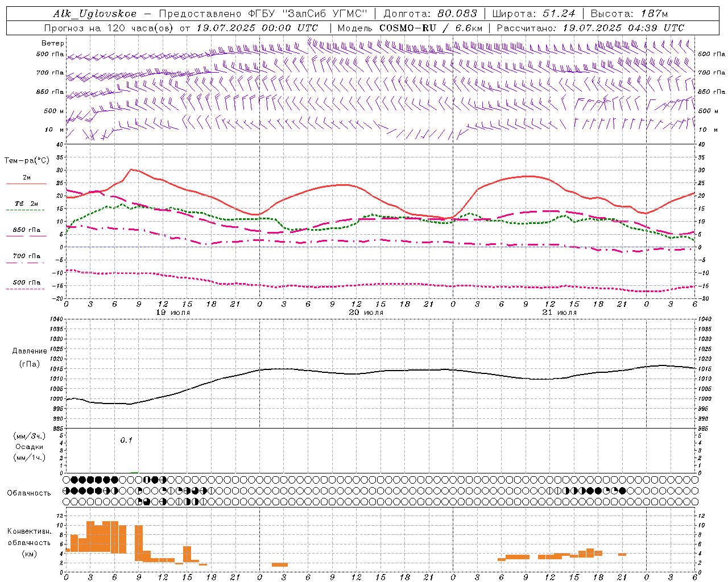Click the Конвективн. label of the convective panel
The height and width of the screenshot is (582, 728).
[30, 531]
